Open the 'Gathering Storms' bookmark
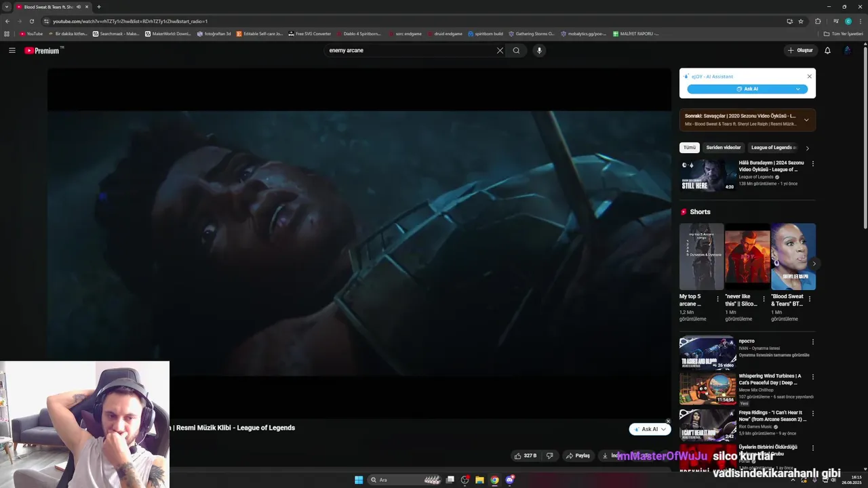The width and height of the screenshot is (868, 488). [x=531, y=33]
